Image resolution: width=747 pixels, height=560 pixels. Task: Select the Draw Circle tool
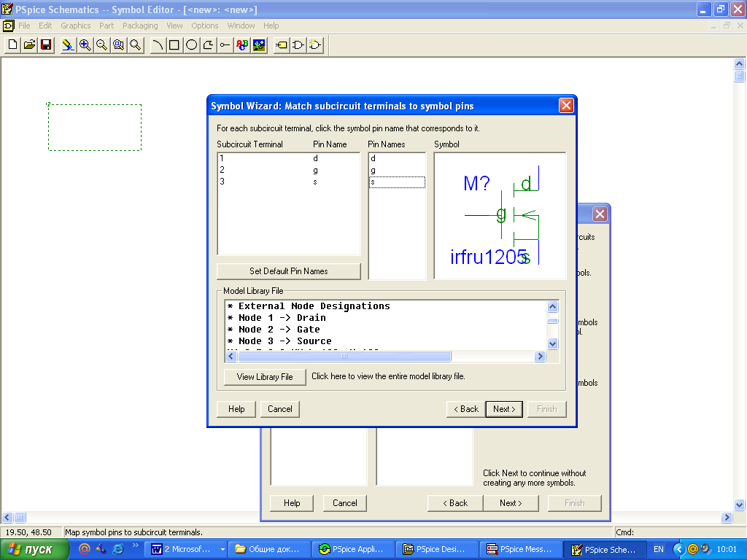pyautogui.click(x=192, y=45)
